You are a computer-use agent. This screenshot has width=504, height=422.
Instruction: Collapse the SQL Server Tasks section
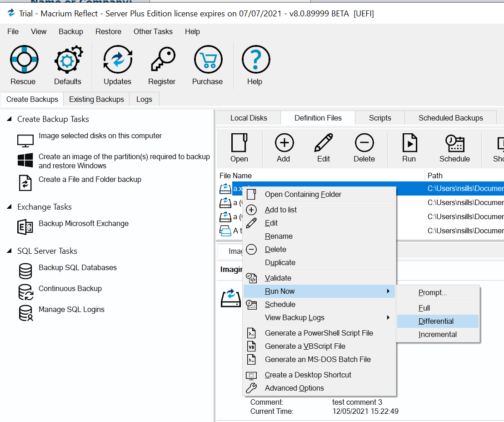click(10, 251)
